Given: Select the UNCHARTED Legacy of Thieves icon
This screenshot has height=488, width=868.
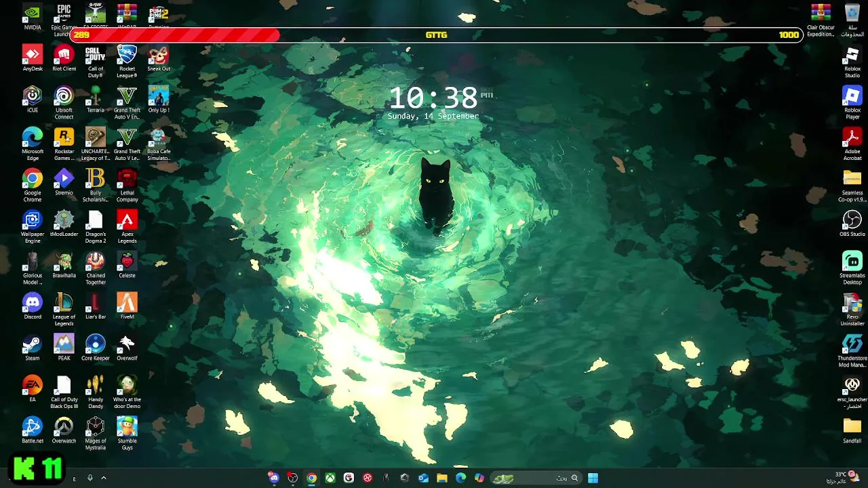Looking at the screenshot, I should 96,144.
